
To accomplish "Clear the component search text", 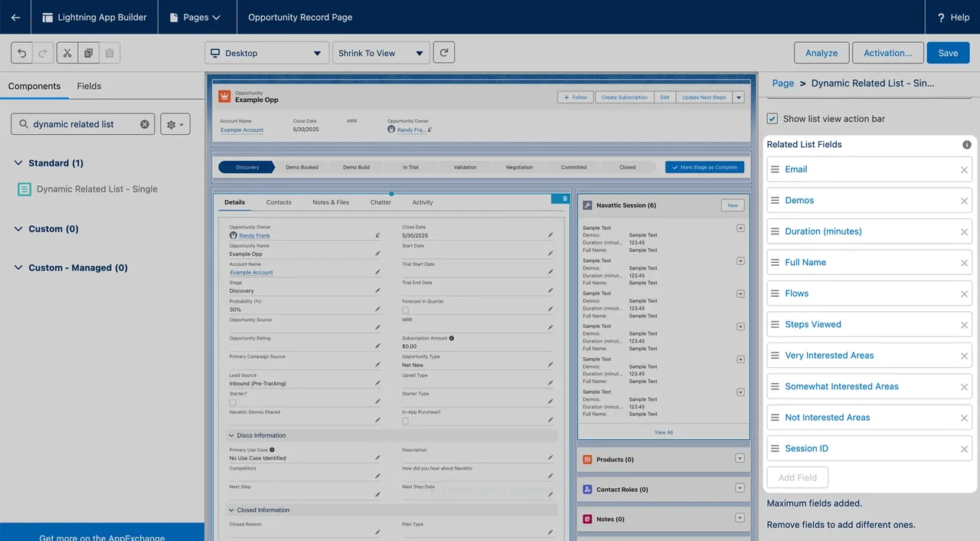I will 145,124.
